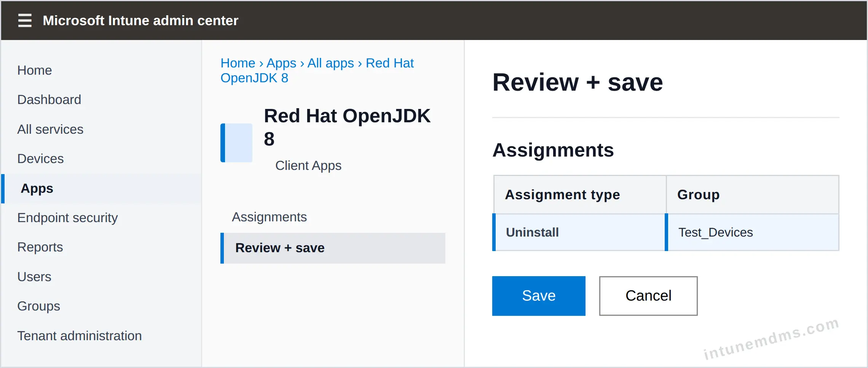Screen dimensions: 868x368
Task: Open Dashboard from the sidebar
Action: [49, 99]
